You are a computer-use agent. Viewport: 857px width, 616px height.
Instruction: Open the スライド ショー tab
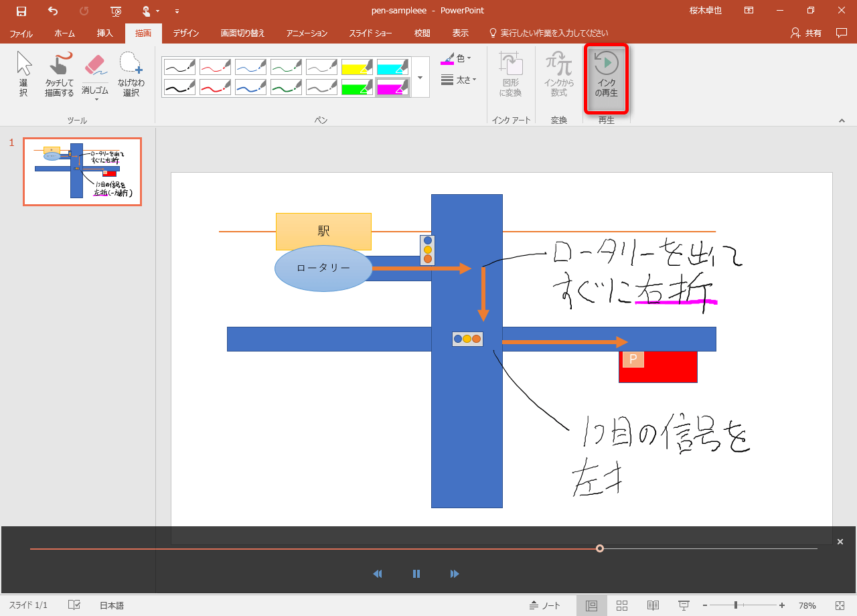tap(370, 33)
